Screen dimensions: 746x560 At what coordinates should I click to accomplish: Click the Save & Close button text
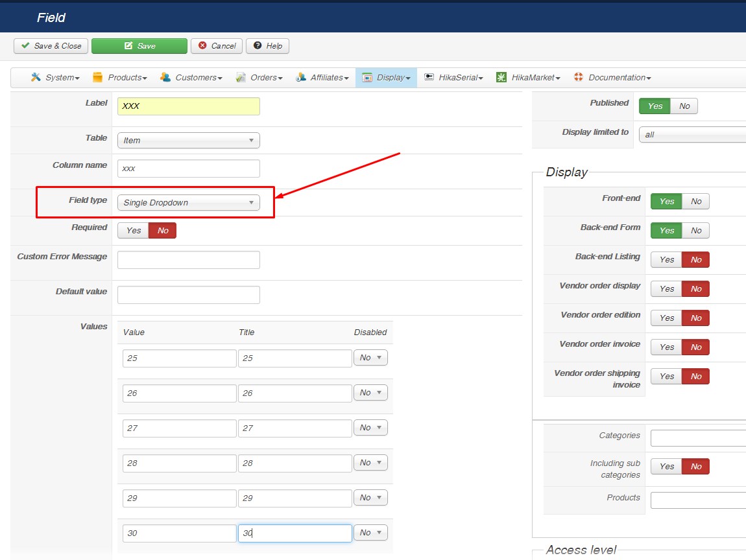pyautogui.click(x=58, y=46)
